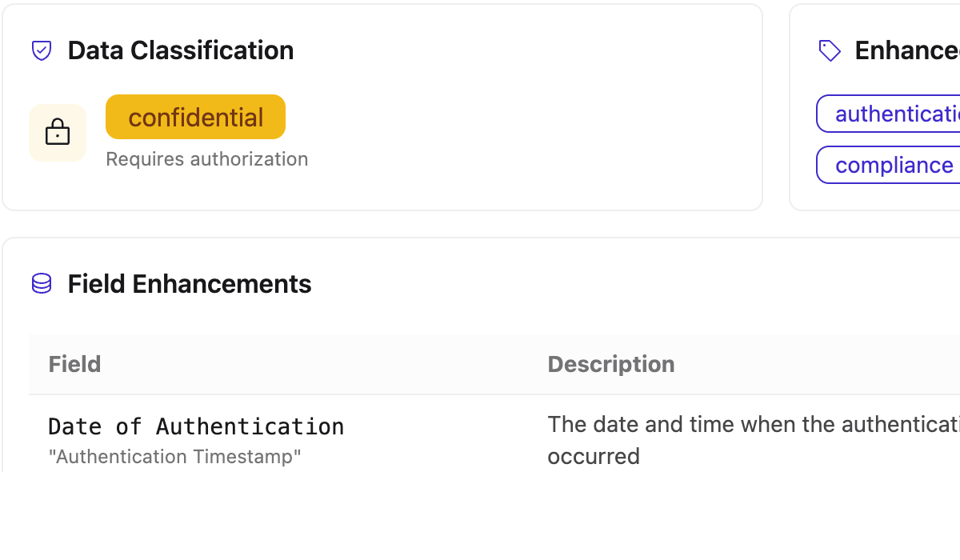
Task: Click the "Authentication Timestamp" alias text
Action: pyautogui.click(x=174, y=457)
